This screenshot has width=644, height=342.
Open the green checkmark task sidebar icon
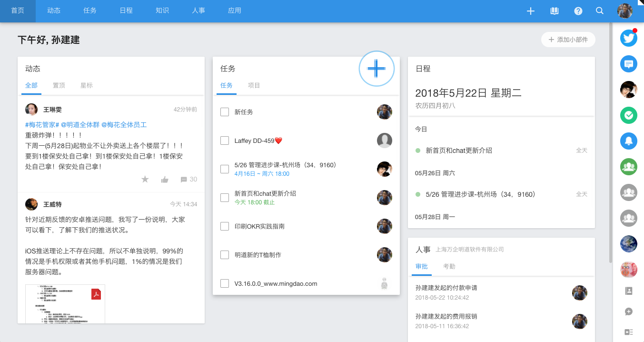(629, 115)
